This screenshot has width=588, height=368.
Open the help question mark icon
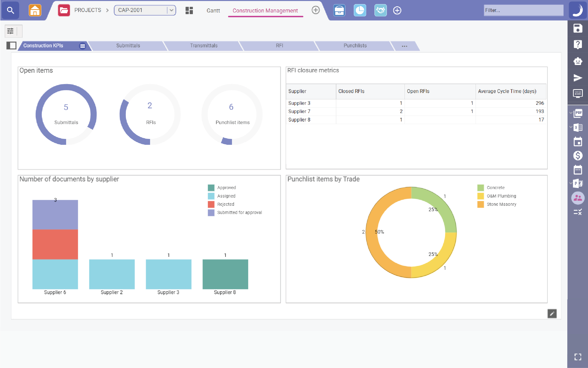[x=578, y=44]
